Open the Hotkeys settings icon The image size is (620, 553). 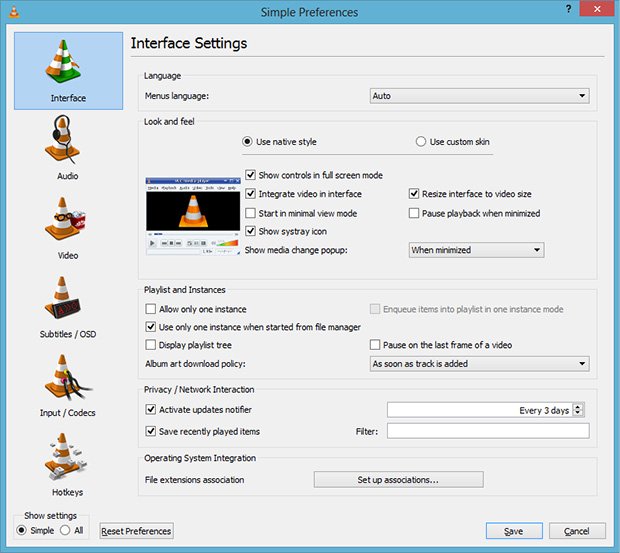[65, 457]
